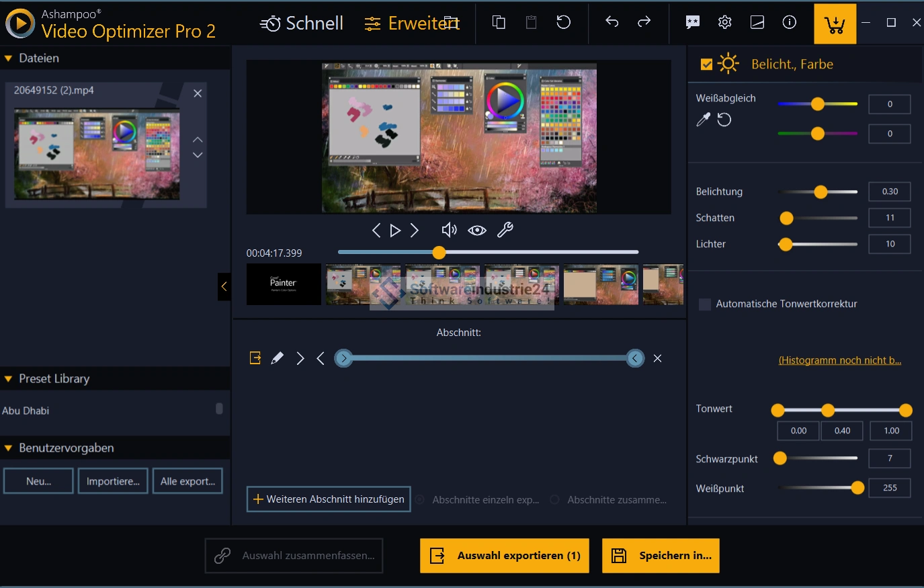Viewport: 924px width, 588px height.
Task: Open settings via the gear icon
Action: [x=724, y=22]
